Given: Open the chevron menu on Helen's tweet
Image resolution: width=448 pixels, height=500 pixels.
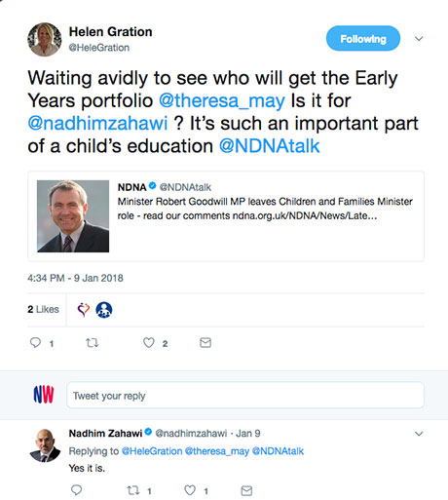Looking at the screenshot, I should (419, 39).
